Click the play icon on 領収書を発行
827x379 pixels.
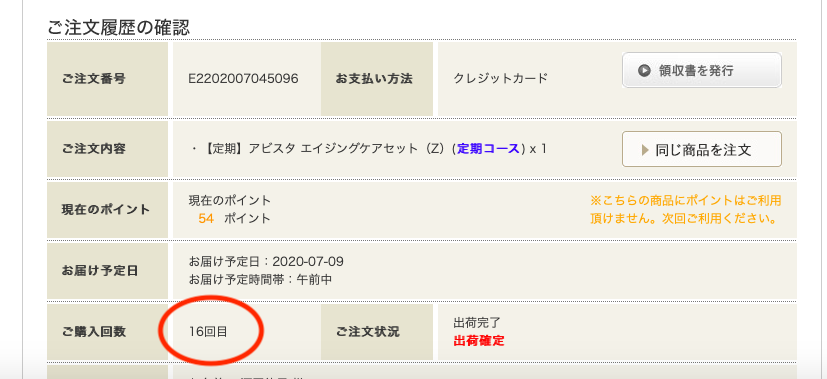(x=643, y=71)
